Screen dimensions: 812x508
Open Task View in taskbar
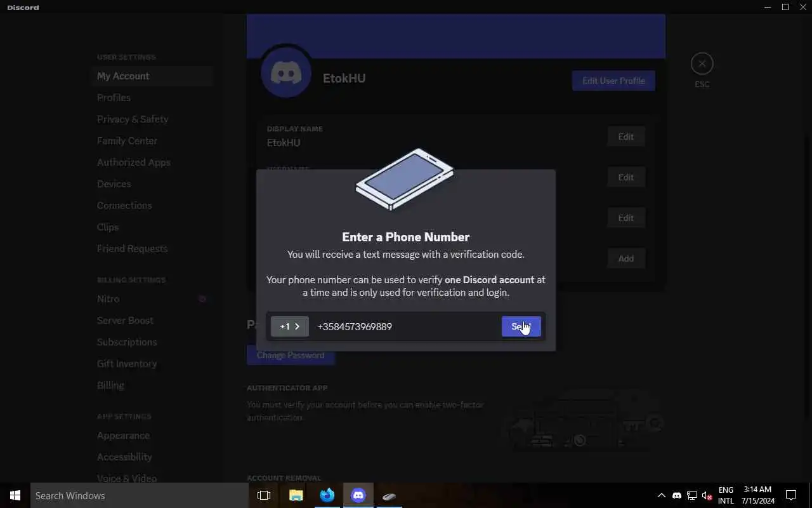click(x=264, y=495)
